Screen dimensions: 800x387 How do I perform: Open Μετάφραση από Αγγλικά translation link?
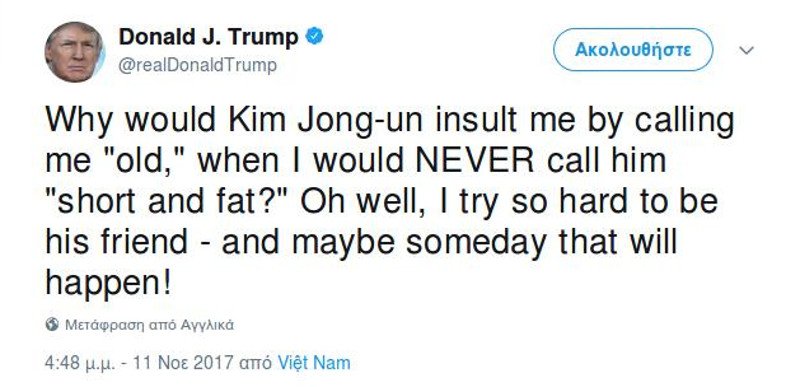pos(149,325)
